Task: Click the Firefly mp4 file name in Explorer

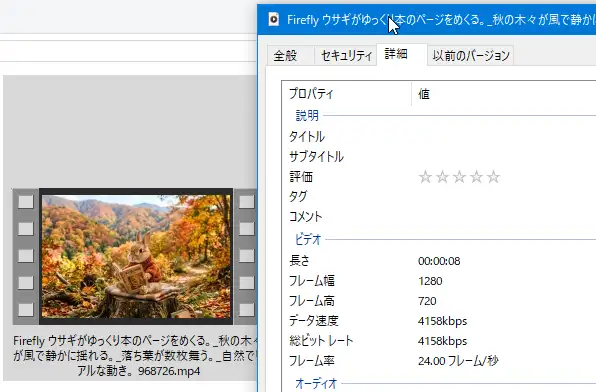Action: pos(135,355)
